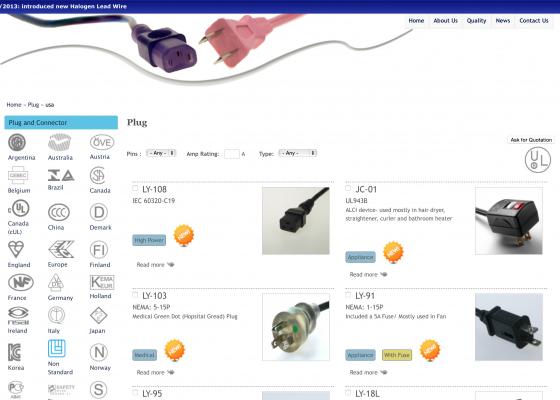The width and height of the screenshot is (560, 400).
Task: Select the China CCC certification icon
Action: tap(59, 212)
